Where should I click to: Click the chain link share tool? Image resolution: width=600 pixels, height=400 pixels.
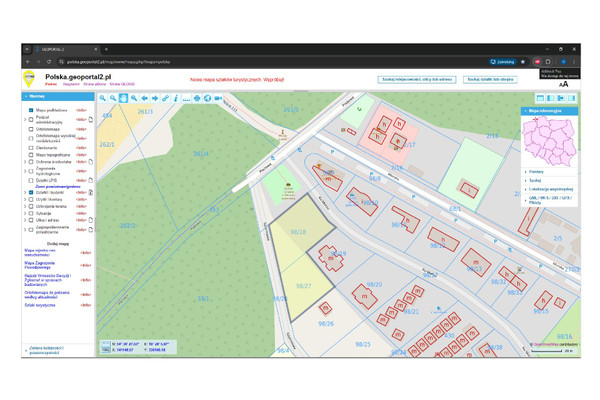pos(165,98)
